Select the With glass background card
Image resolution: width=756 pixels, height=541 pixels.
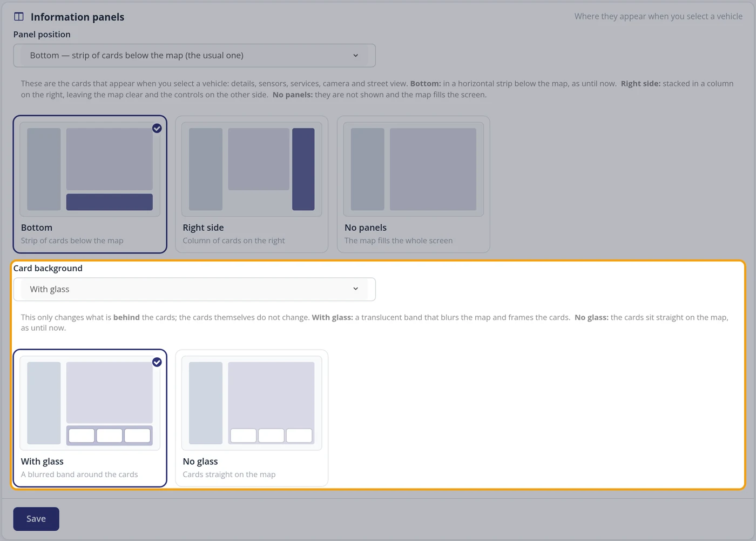click(90, 418)
